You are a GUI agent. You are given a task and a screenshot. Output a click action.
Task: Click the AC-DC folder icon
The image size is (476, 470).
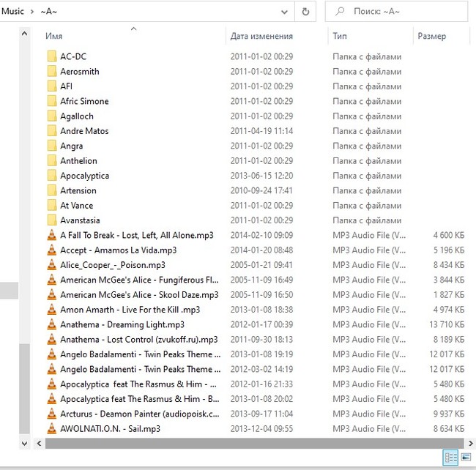point(51,56)
